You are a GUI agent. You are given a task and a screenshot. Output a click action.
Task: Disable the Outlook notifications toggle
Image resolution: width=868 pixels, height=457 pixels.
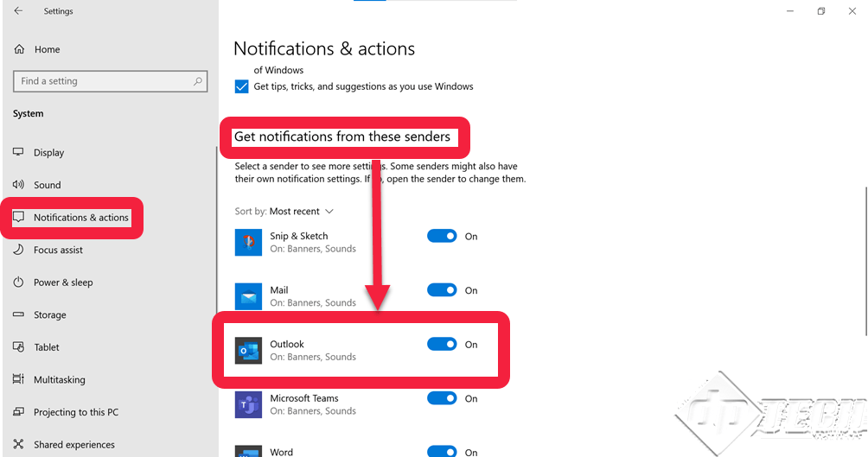pyautogui.click(x=442, y=344)
